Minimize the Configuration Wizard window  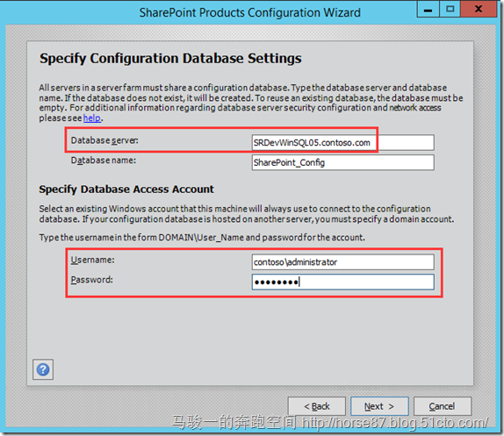428,9
